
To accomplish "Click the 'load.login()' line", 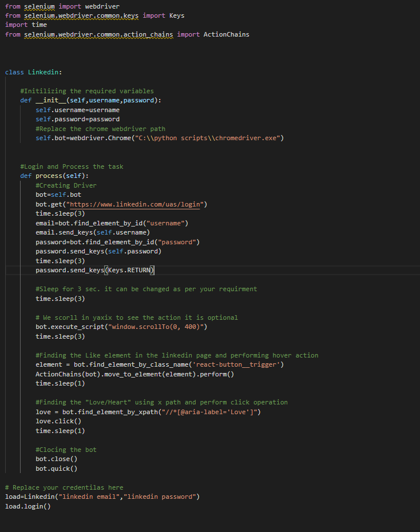I will (28, 506).
